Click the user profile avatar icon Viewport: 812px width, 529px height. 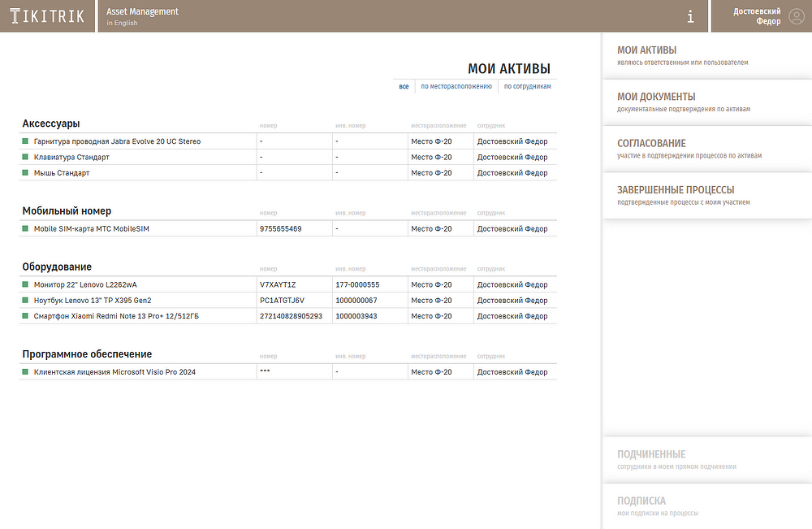tap(796, 16)
